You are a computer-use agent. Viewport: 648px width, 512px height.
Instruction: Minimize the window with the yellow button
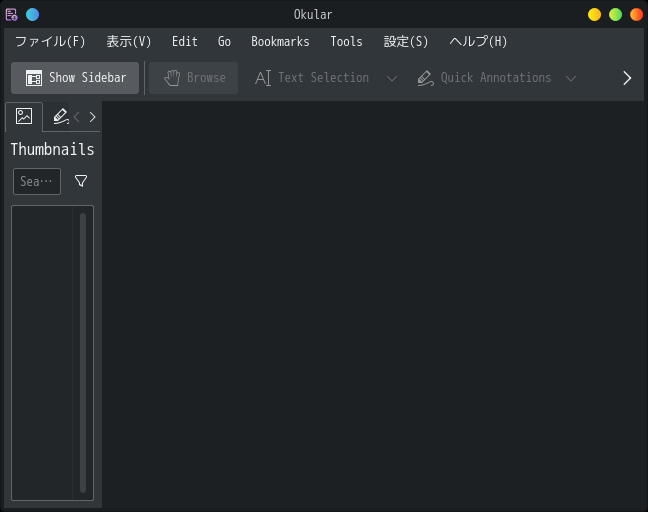point(594,14)
